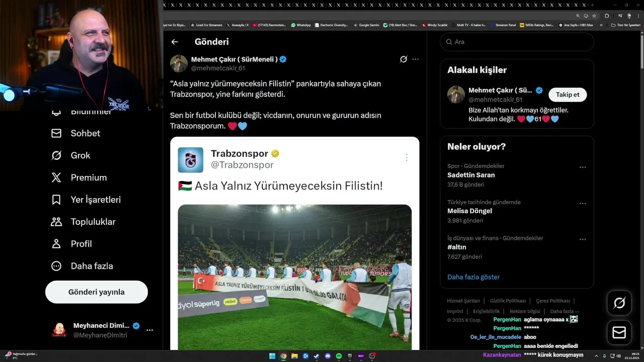Screen dimensions: 644x362
Task: Open more options for #altın trend
Action: click(583, 240)
